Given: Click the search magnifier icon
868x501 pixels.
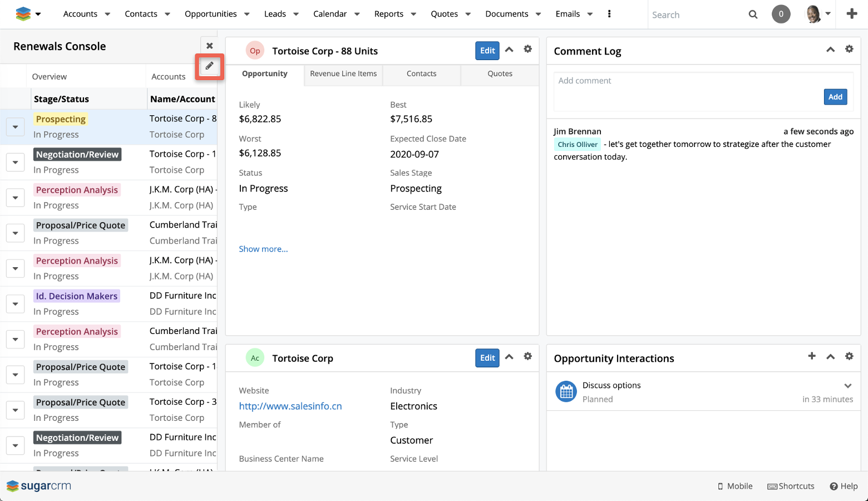Looking at the screenshot, I should click(753, 14).
